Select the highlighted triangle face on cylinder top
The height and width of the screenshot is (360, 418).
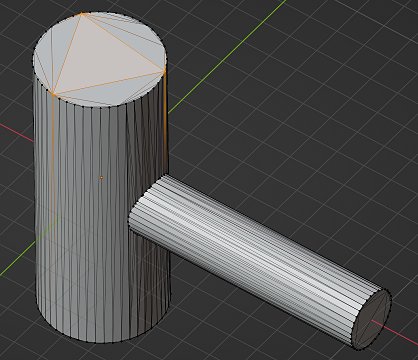100,60
